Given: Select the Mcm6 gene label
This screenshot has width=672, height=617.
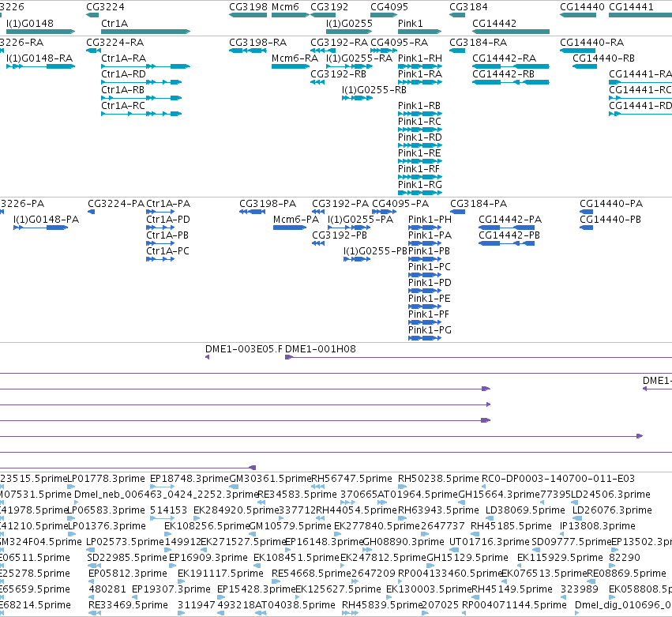Looking at the screenshot, I should [x=285, y=7].
